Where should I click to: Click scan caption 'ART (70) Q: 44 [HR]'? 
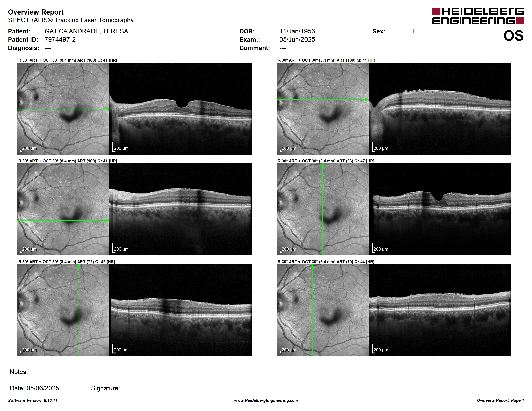355,262
